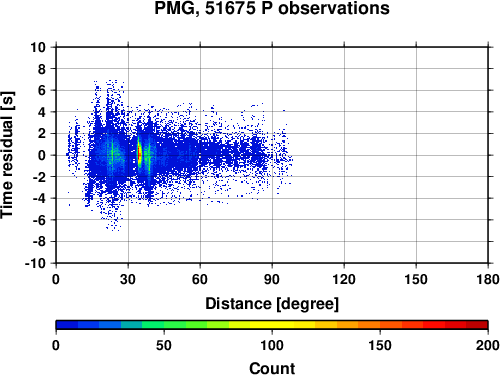Click x-axis tick label 30
500x375 pixels.
pyautogui.click(x=128, y=279)
